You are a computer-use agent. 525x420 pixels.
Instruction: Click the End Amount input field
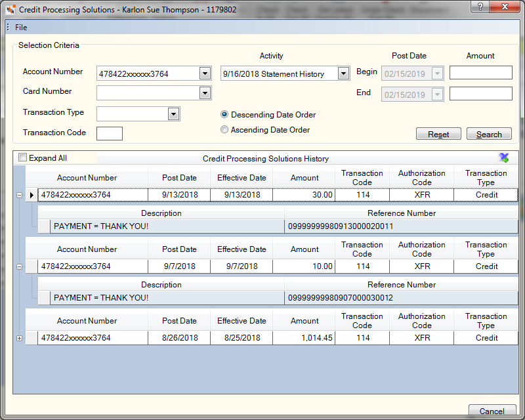481,93
